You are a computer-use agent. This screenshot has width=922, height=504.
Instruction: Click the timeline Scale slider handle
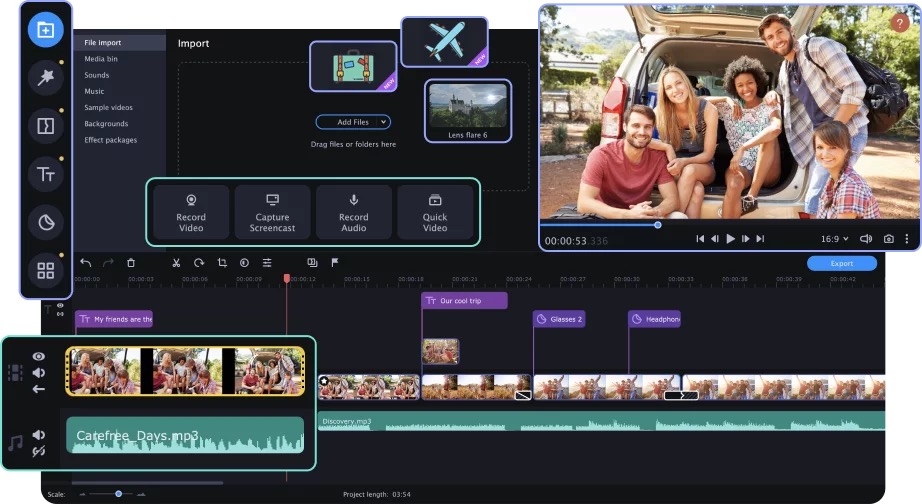coord(118,494)
